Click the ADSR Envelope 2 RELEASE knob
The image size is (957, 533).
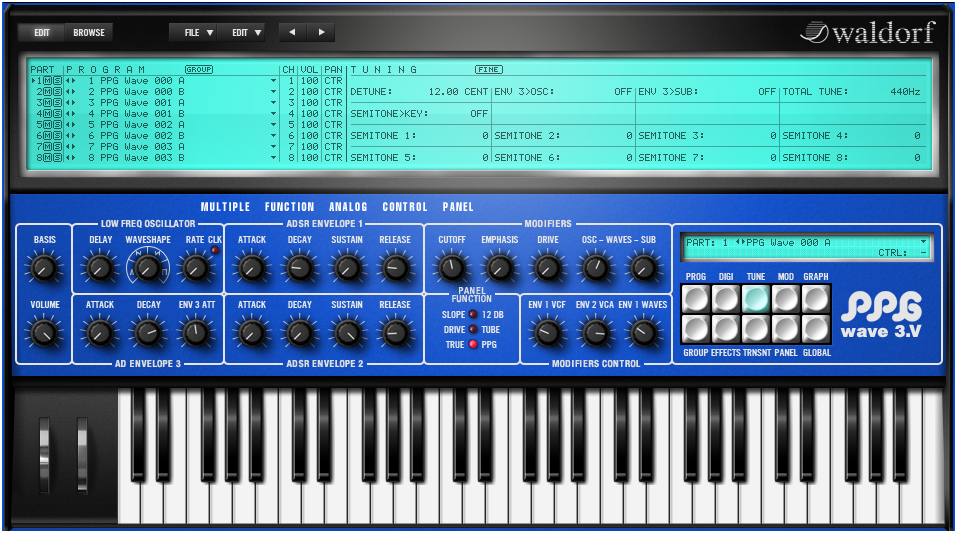point(395,333)
